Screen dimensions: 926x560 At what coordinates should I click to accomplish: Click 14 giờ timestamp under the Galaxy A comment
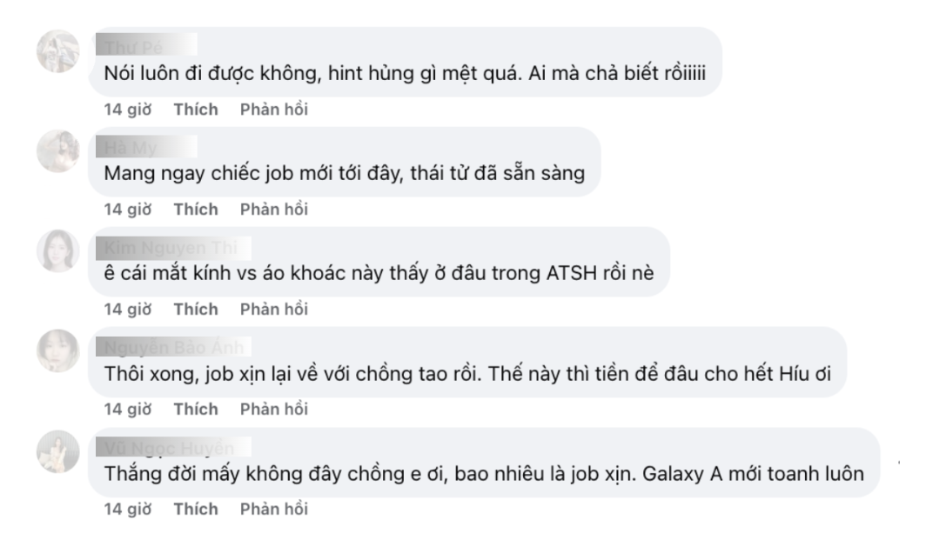click(x=128, y=510)
